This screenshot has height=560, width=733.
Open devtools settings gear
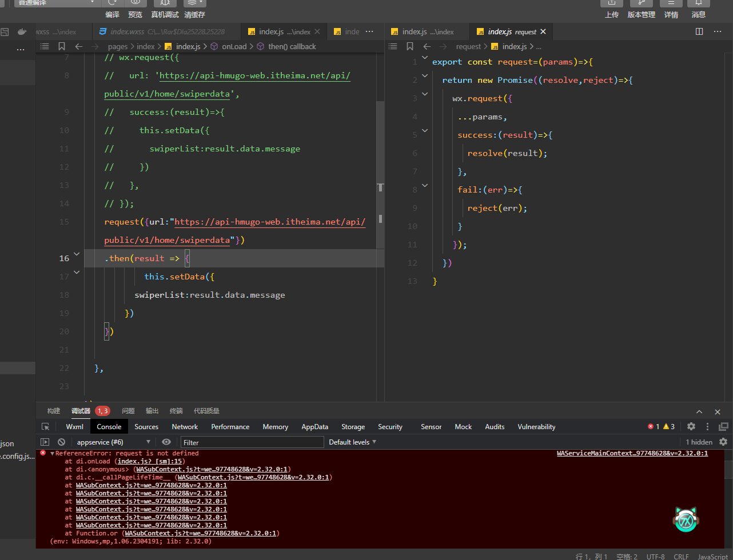[x=691, y=426]
